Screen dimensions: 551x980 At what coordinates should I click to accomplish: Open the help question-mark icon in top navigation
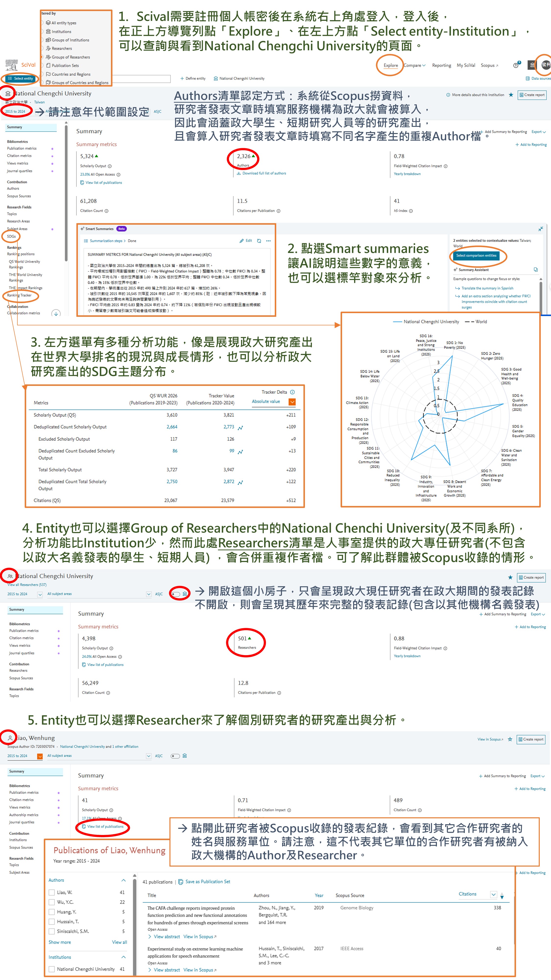pos(516,65)
